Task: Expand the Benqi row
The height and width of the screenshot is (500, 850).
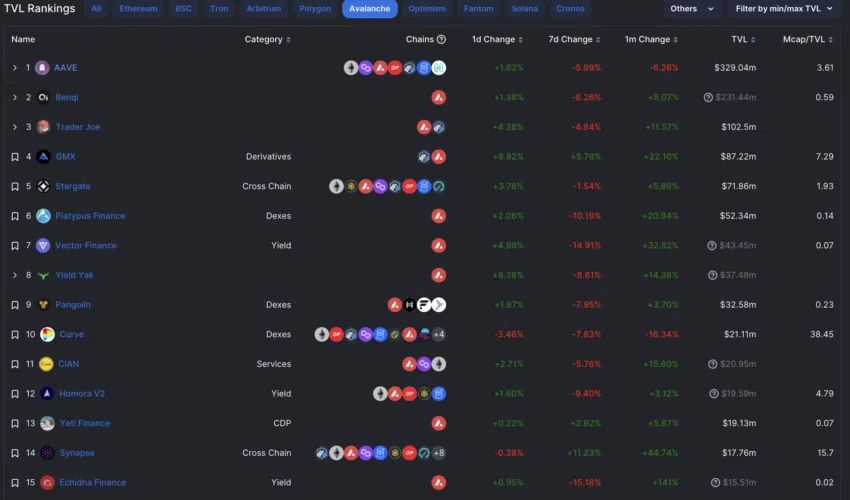Action: 15,98
